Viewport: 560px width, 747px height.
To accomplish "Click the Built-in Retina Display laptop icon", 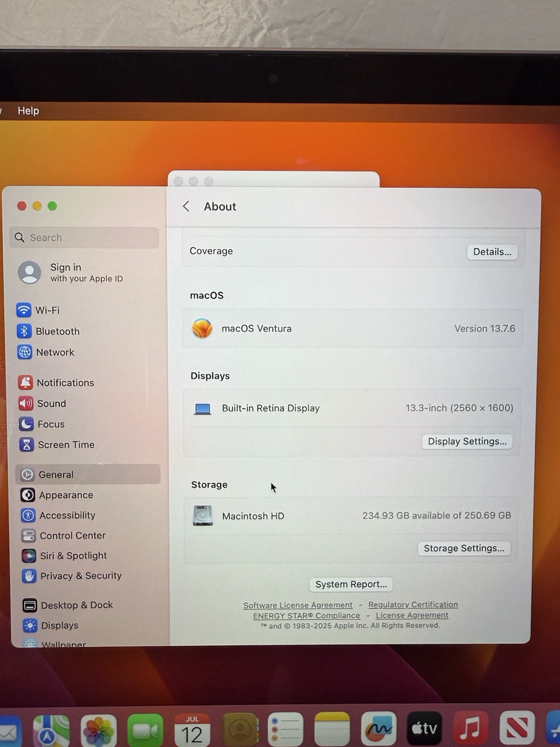I will [203, 409].
